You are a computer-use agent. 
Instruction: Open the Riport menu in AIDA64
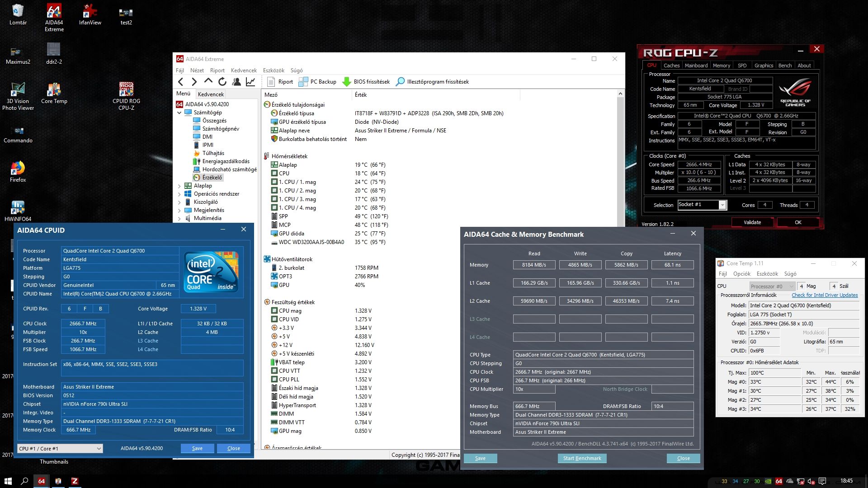click(217, 70)
